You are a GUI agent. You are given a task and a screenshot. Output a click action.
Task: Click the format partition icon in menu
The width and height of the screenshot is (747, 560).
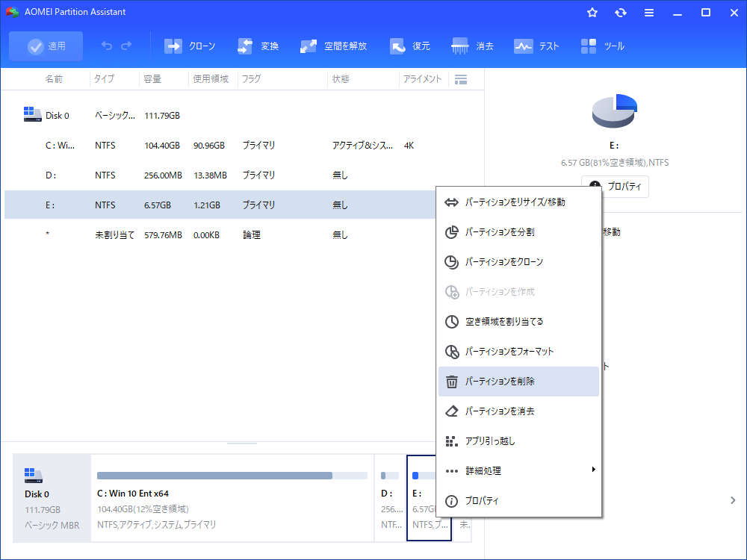tap(452, 352)
